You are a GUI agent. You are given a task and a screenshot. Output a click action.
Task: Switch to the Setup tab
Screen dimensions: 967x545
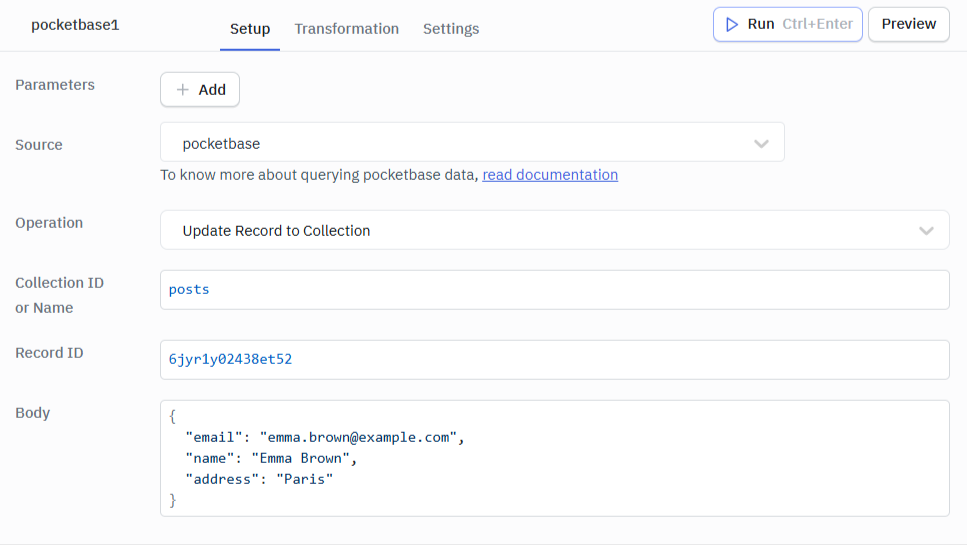[250, 29]
